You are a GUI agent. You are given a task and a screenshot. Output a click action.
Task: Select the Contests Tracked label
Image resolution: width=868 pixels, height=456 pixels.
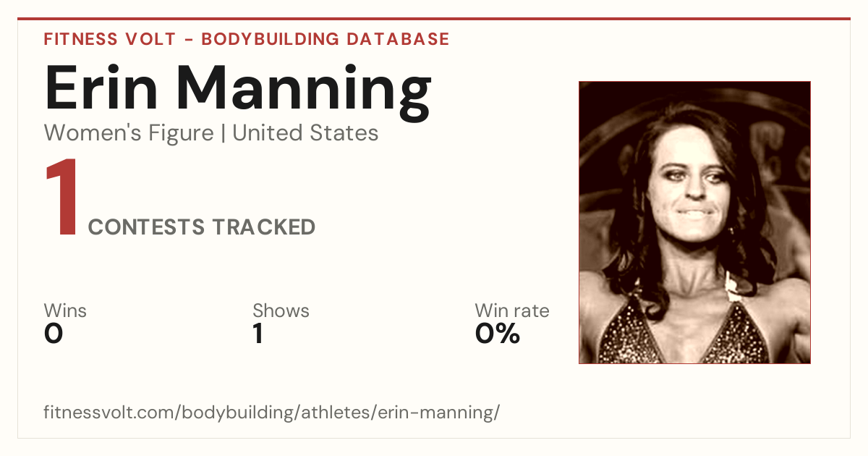(202, 227)
